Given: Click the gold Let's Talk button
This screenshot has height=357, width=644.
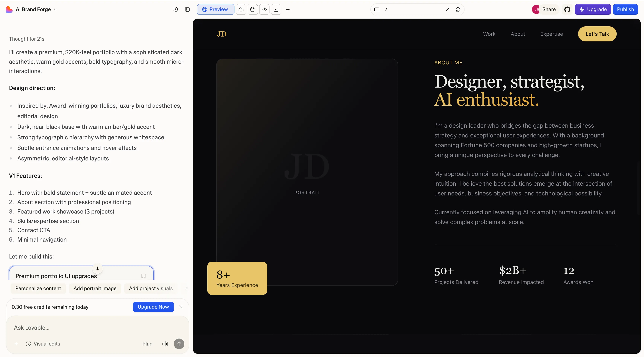Looking at the screenshot, I should (597, 34).
